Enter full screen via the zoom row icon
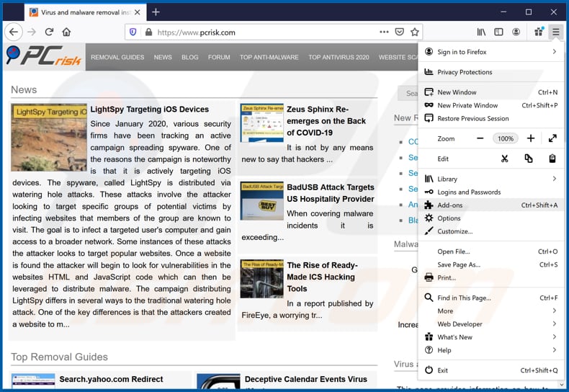 [x=552, y=138]
